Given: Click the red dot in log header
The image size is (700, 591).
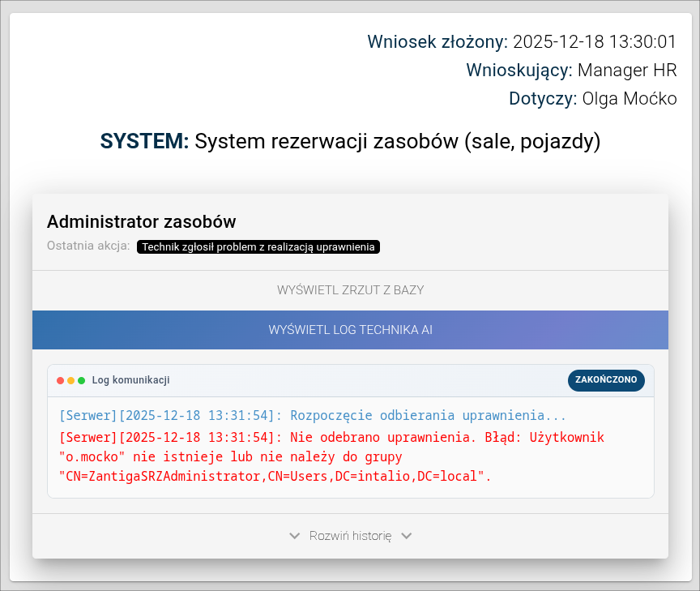Looking at the screenshot, I should coord(61,380).
